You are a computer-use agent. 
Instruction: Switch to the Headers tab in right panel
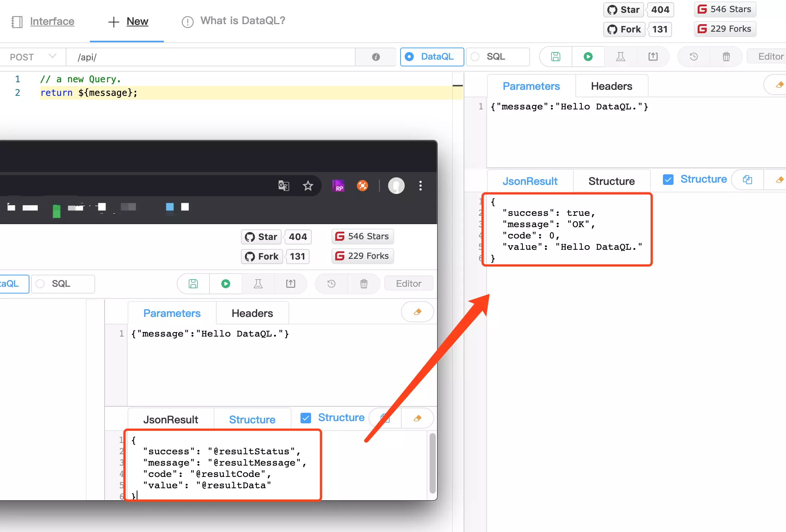point(611,86)
